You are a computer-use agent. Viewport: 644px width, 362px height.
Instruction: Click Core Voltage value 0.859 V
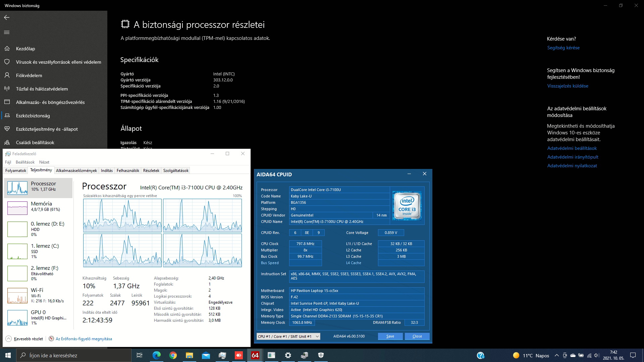point(391,233)
